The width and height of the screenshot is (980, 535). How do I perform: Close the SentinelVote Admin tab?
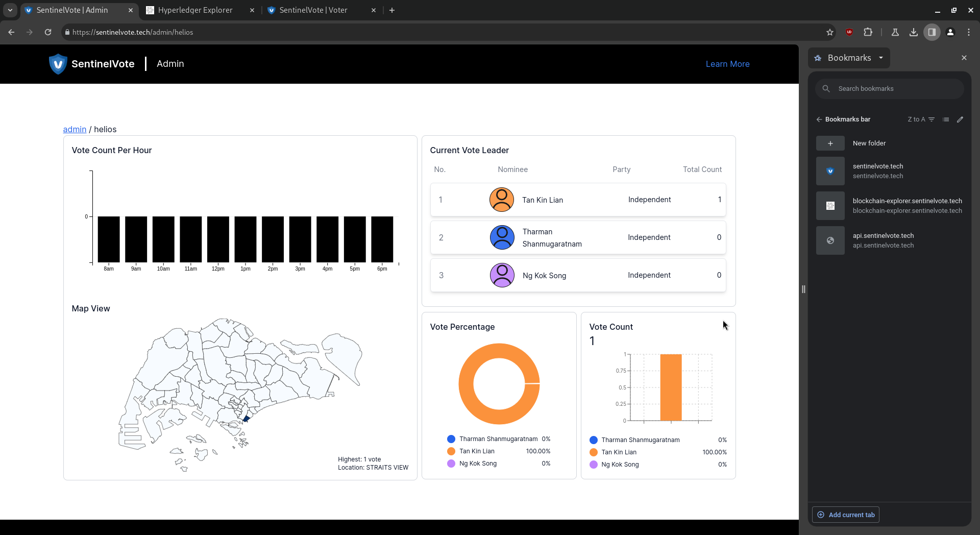click(131, 10)
